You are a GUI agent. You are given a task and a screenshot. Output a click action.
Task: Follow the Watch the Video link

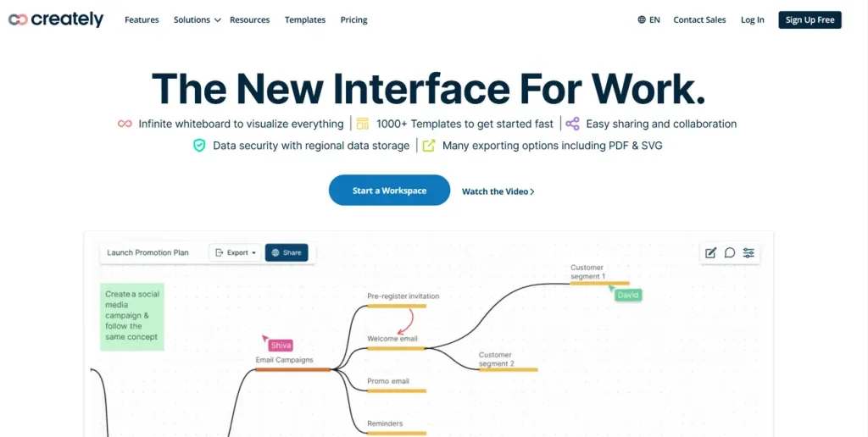498,191
